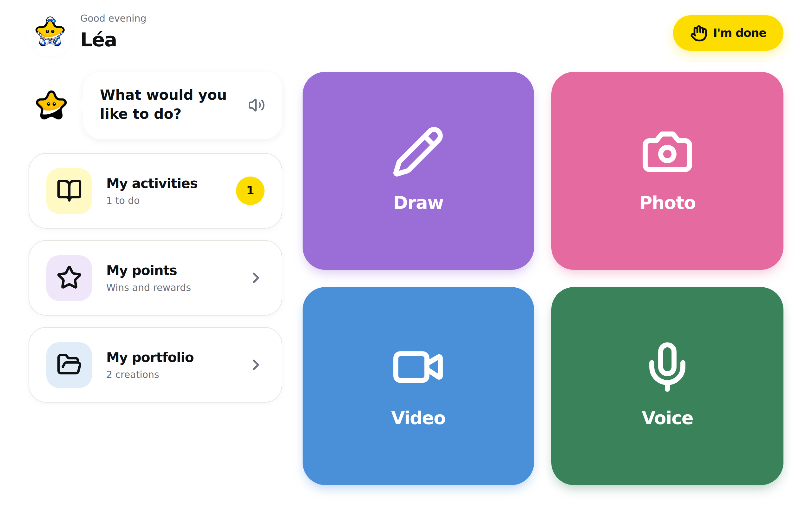Open My points title

(141, 271)
